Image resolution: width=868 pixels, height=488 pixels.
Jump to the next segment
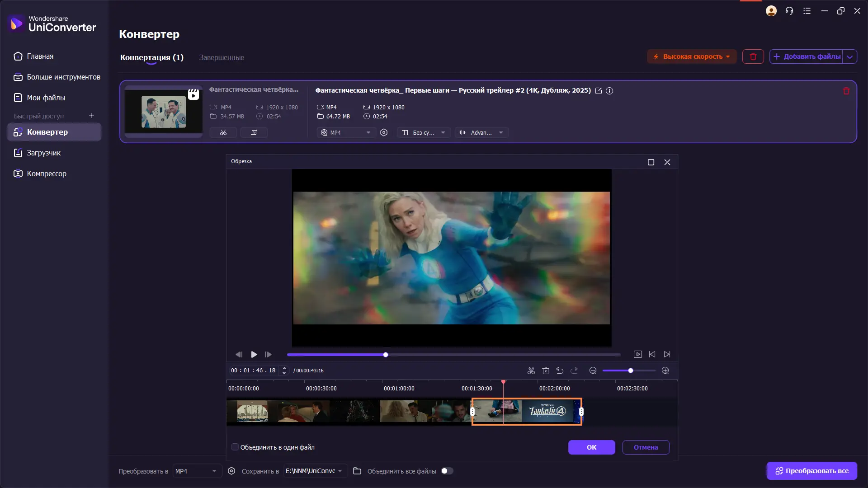pos(667,354)
